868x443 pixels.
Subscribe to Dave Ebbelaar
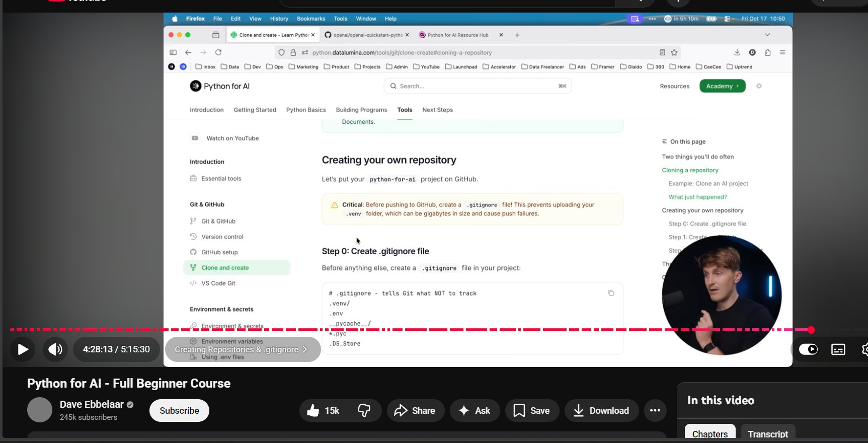[x=179, y=411]
